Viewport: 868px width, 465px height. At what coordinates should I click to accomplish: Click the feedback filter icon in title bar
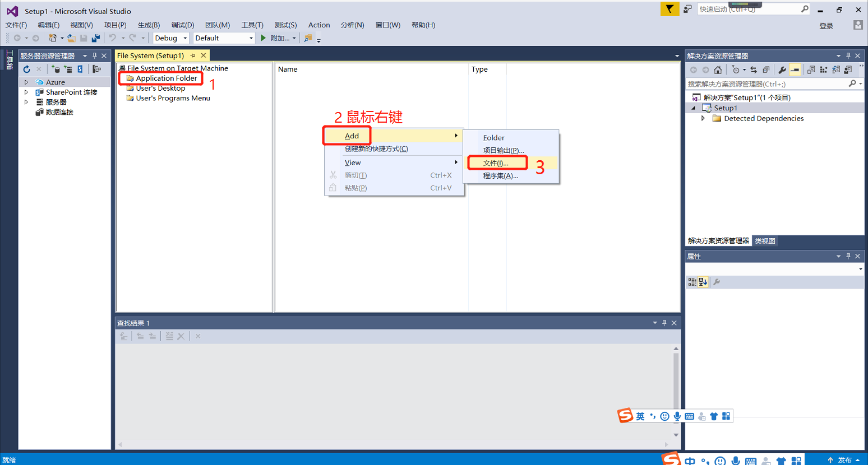pyautogui.click(x=670, y=9)
